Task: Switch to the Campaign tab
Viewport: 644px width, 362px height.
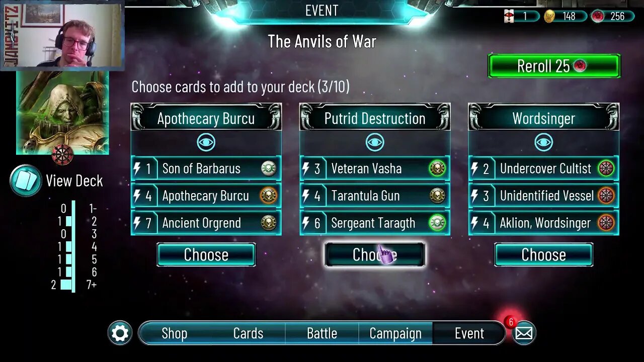Action: 395,333
